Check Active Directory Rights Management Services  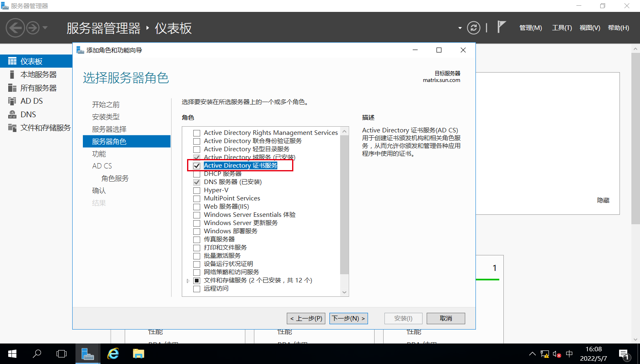click(x=197, y=133)
